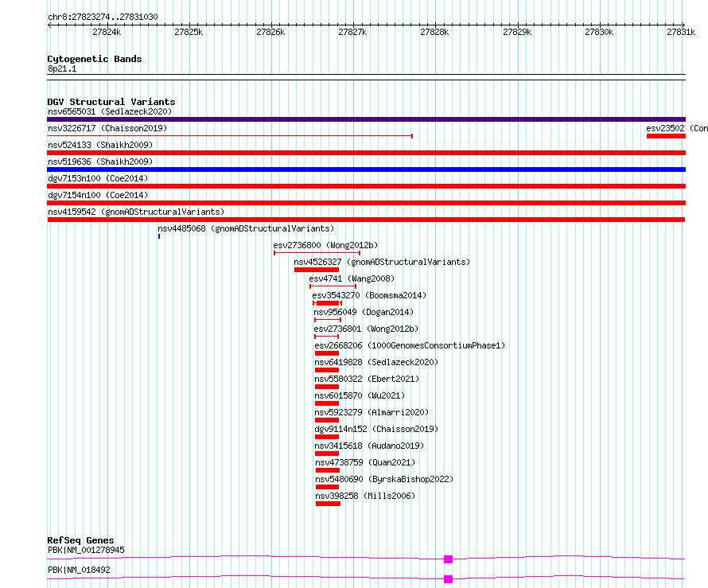Click the esv2736801 red span line
Image resolution: width=708 pixels, height=588 pixels.
click(326, 337)
